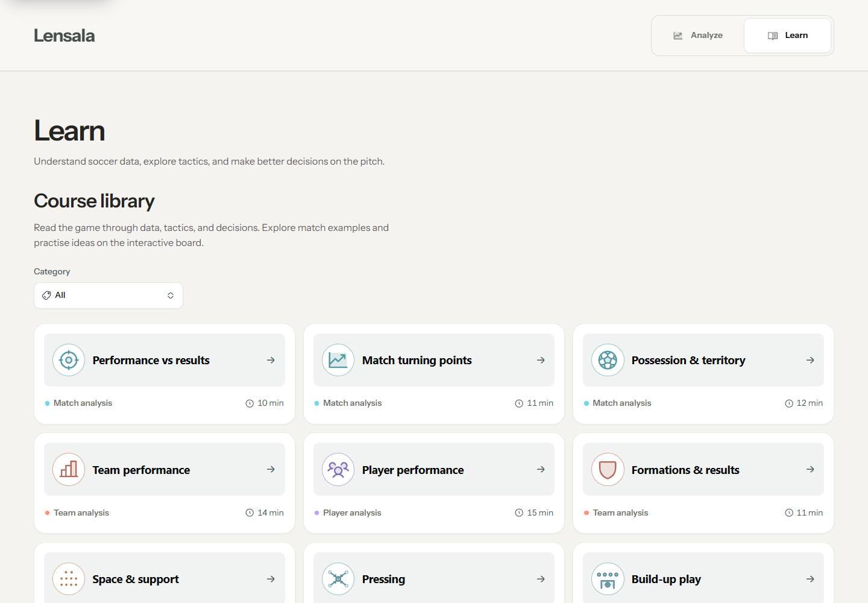This screenshot has height=603, width=868.
Task: Click arrow on Space & support card
Action: 271,579
